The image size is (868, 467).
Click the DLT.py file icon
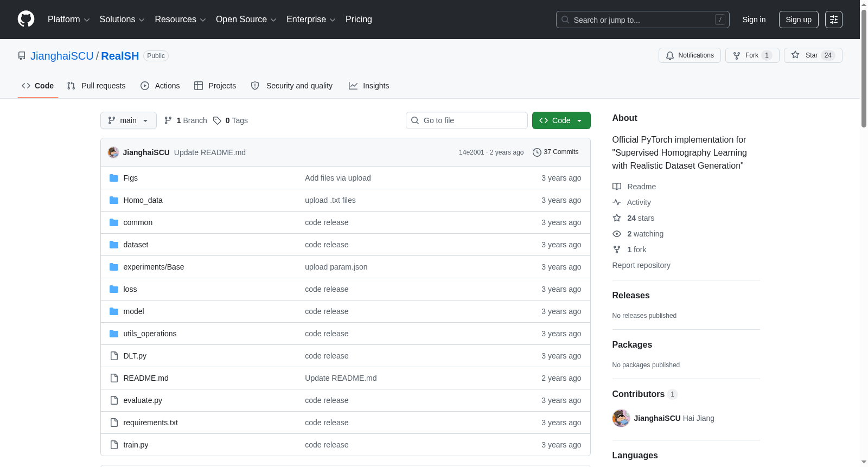click(114, 356)
